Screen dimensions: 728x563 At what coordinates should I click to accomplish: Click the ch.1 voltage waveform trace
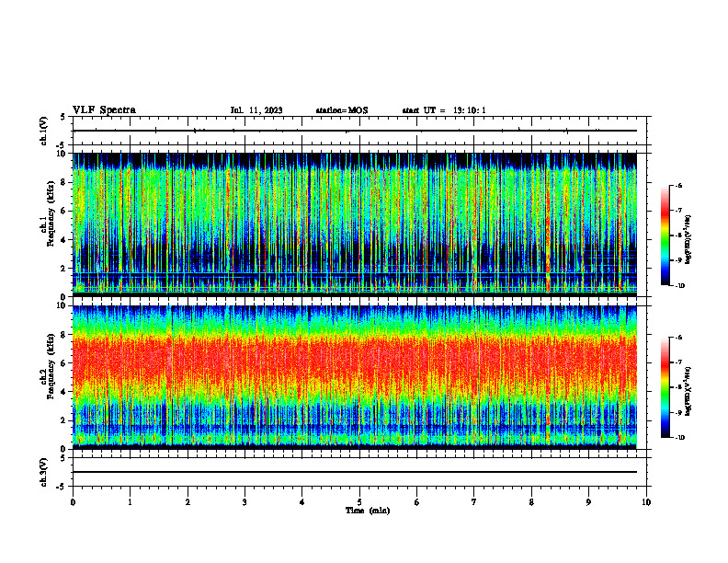[355, 131]
